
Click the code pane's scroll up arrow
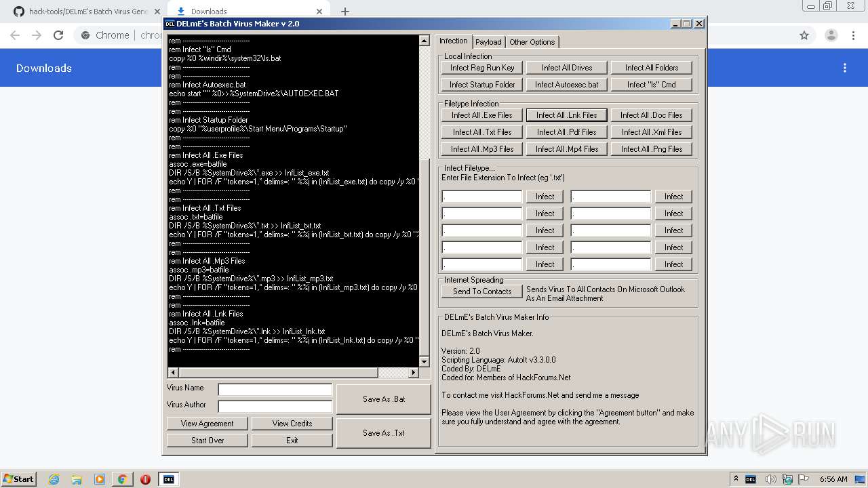[425, 41]
